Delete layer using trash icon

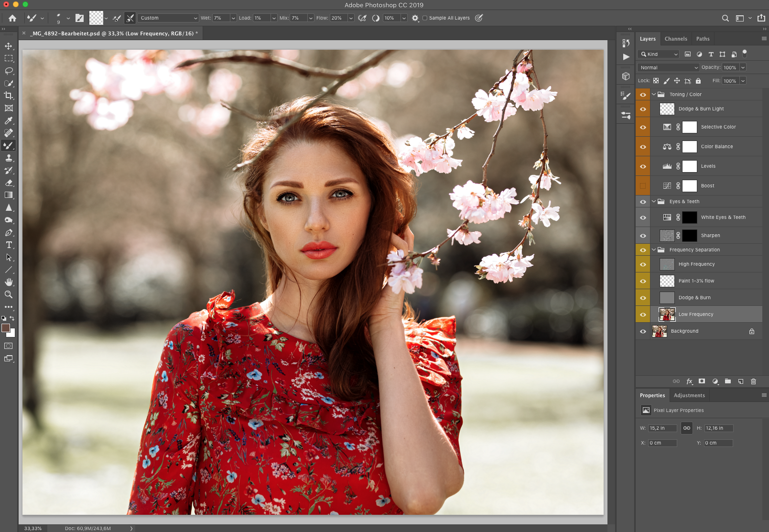[x=753, y=381]
